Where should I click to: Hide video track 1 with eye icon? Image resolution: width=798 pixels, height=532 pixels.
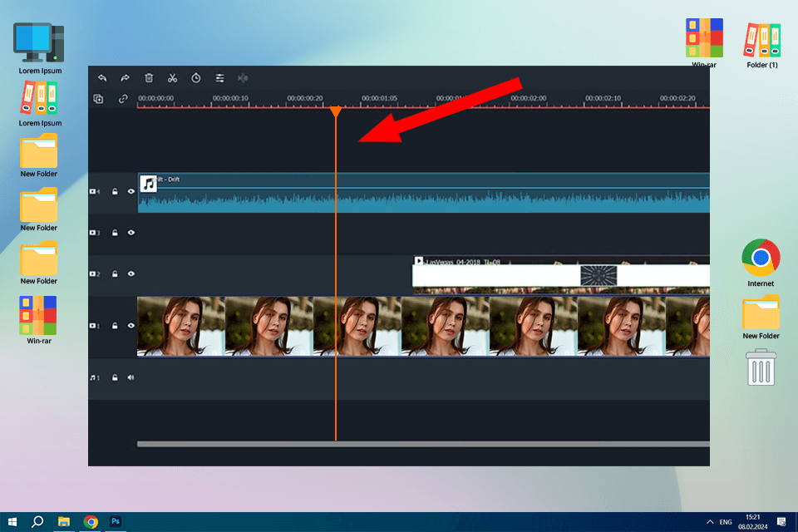point(131,326)
